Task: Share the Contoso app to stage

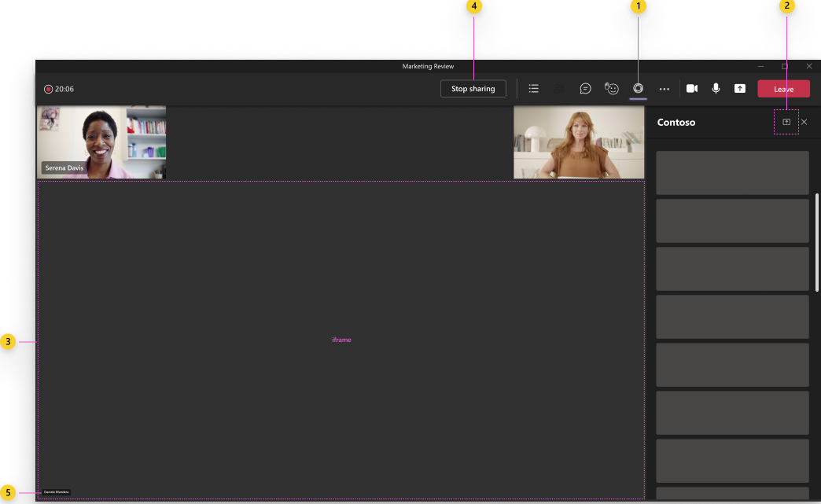Action: (786, 122)
